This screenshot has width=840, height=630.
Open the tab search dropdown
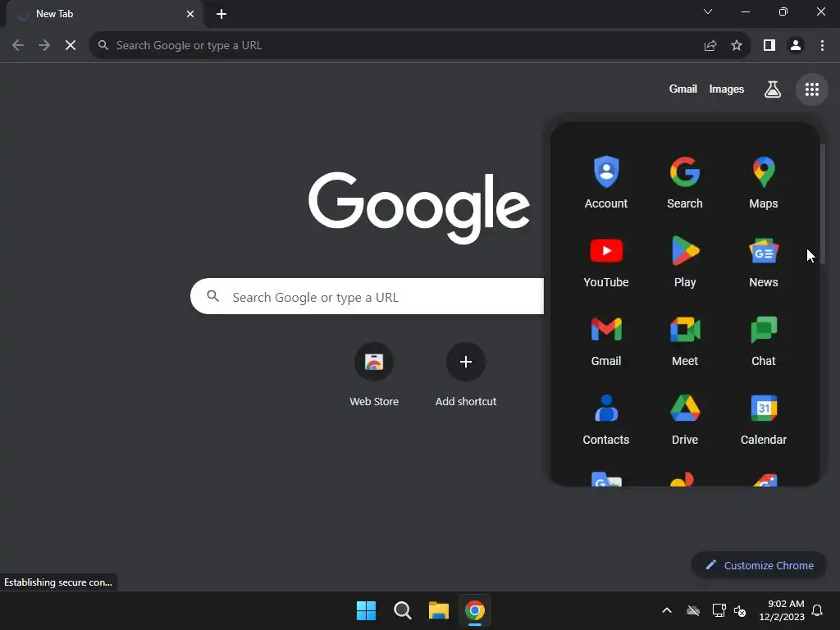click(708, 11)
